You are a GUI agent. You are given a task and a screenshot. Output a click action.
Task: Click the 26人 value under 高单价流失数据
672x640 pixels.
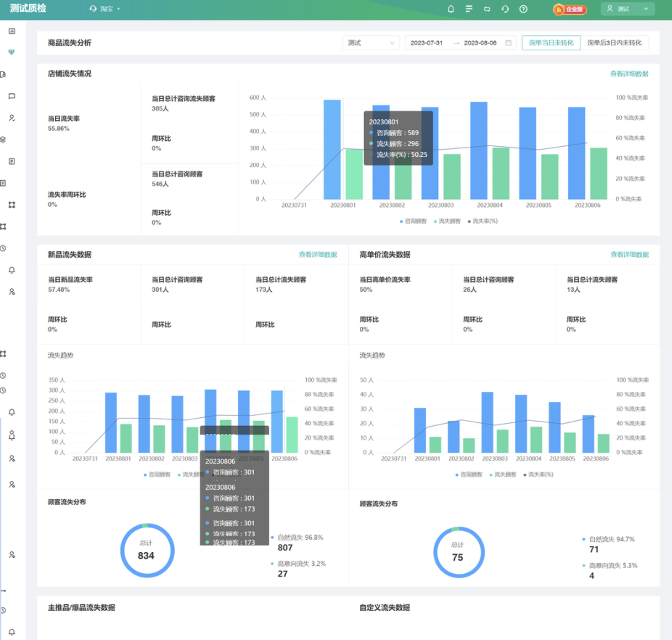coord(469,290)
